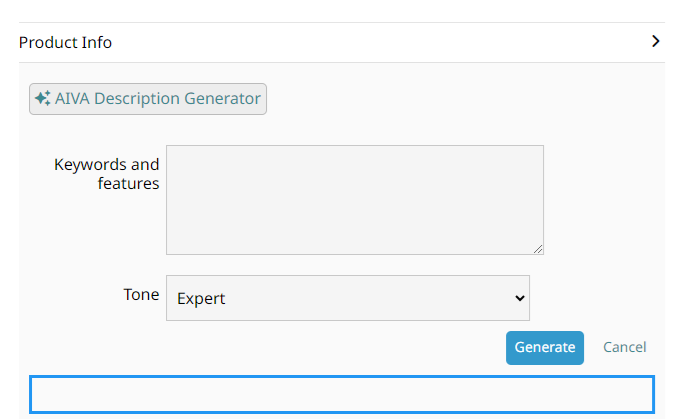Click the Tone field label
The height and width of the screenshot is (419, 676).
(x=141, y=294)
